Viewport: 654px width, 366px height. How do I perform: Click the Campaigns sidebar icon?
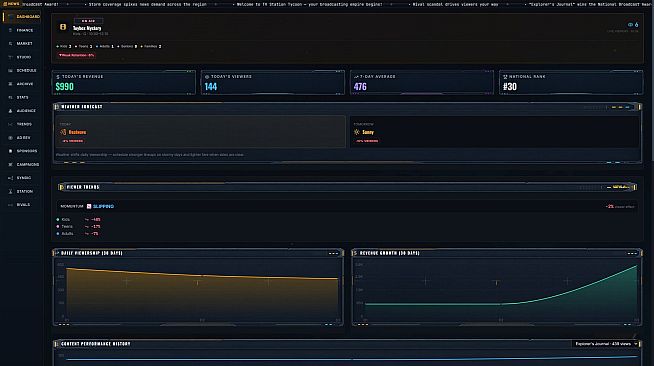(x=10, y=164)
